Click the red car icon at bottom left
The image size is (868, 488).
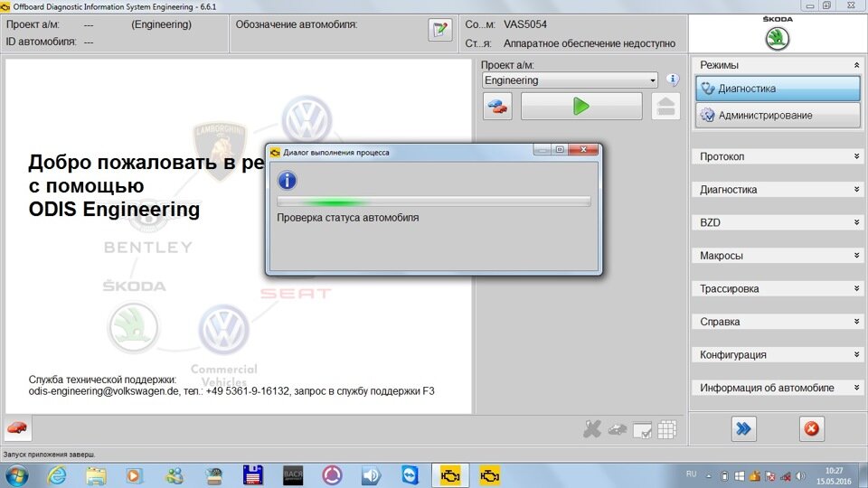click(17, 428)
